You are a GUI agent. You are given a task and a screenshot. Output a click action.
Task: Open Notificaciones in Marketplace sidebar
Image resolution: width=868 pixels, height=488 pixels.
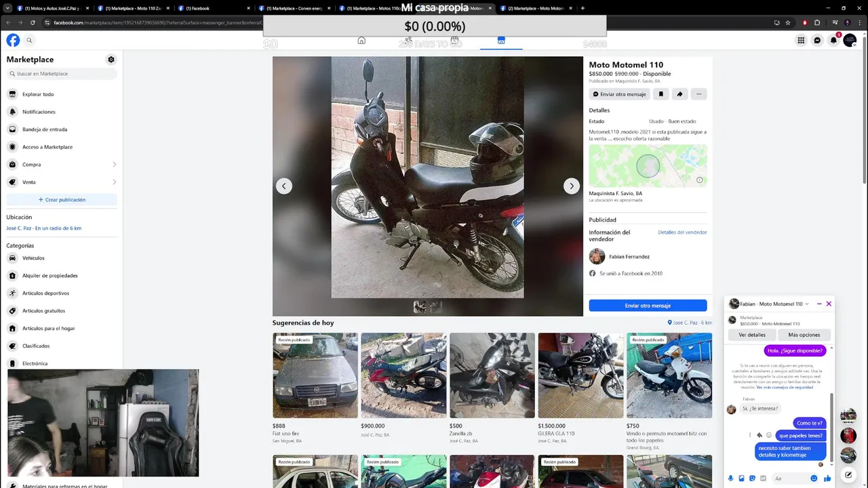pyautogui.click(x=61, y=112)
